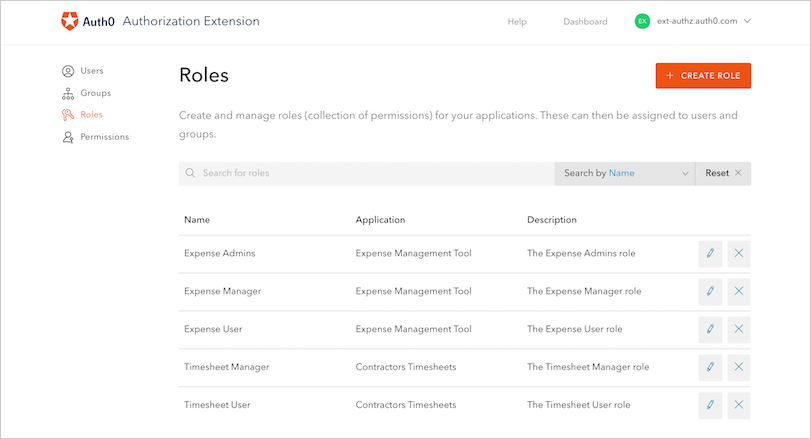Click the search magnifier icon
Image resolution: width=811 pixels, height=439 pixels.
pos(190,173)
